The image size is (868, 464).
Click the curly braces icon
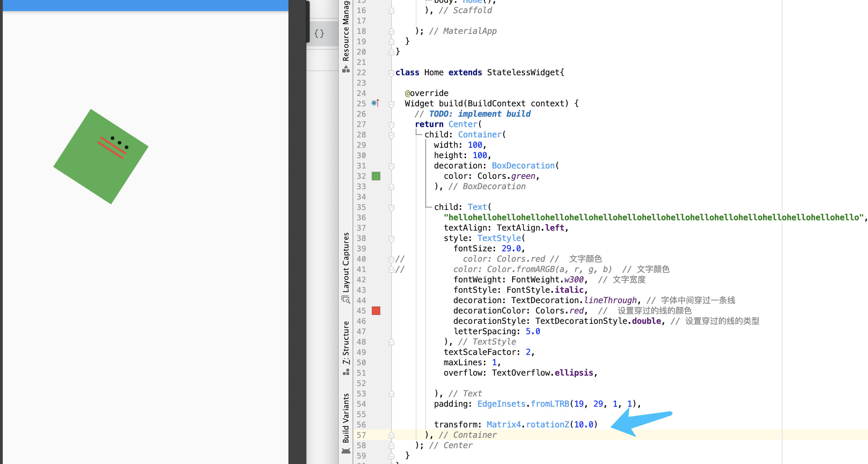tap(319, 33)
